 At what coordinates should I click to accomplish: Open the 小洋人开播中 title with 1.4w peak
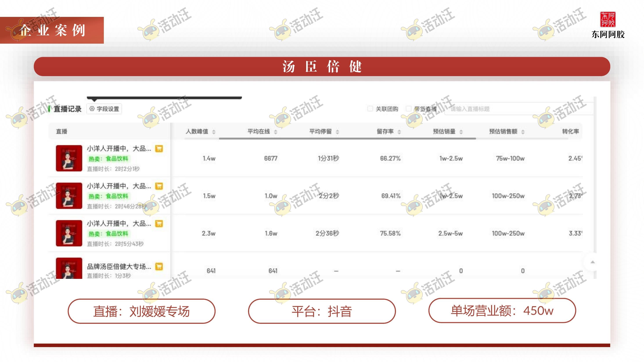[x=119, y=149]
